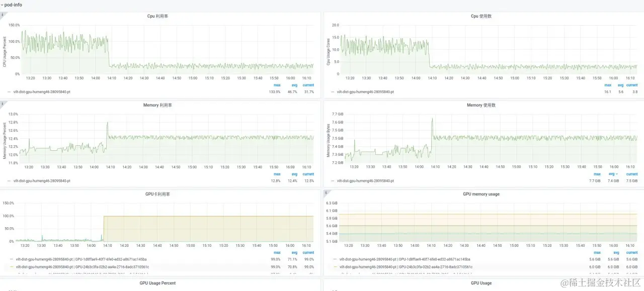Show info tooltip icon on GPU memory usage panel
The width and height of the screenshot is (644, 291).
pos(326,192)
